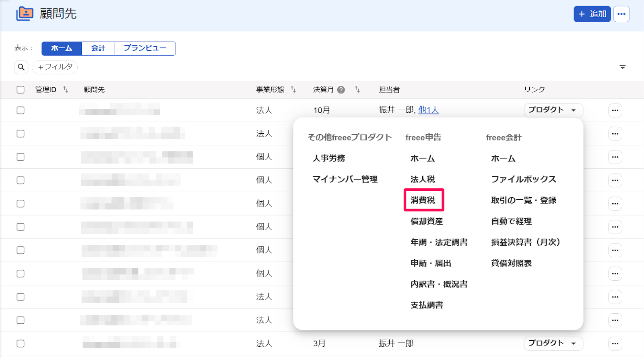
Task: Open the row menu for the 10月 法人 row
Action: tap(615, 110)
